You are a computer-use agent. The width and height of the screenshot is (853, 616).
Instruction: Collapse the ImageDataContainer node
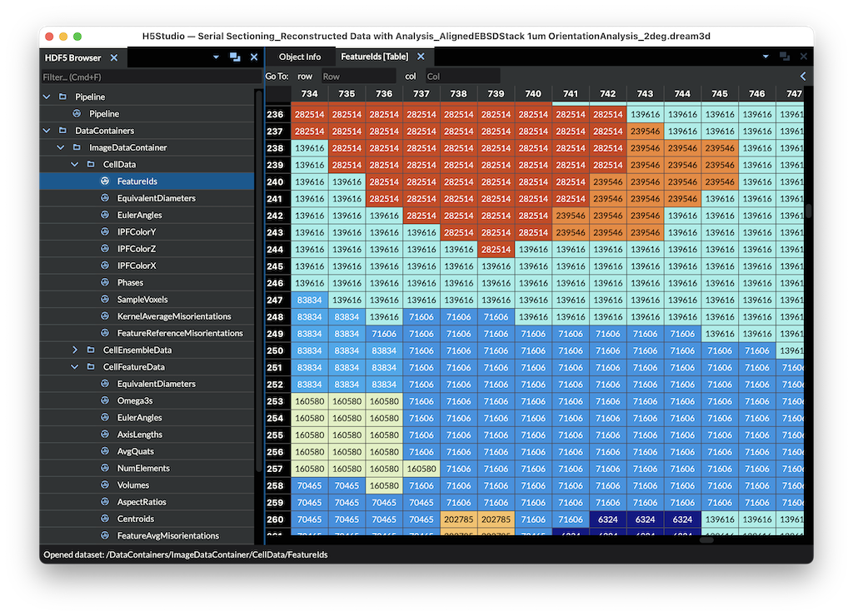pos(60,147)
